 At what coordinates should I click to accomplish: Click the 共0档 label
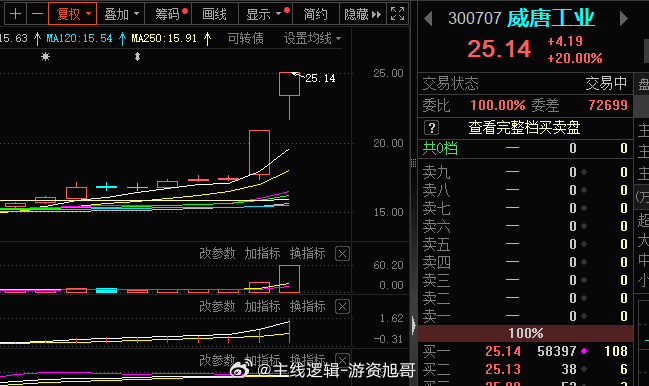[x=440, y=148]
